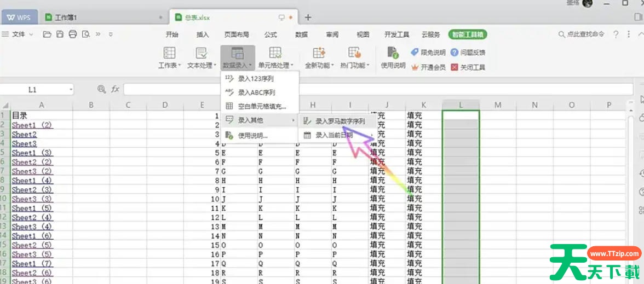
Task: Click the fx insert function icon
Action: [x=115, y=89]
